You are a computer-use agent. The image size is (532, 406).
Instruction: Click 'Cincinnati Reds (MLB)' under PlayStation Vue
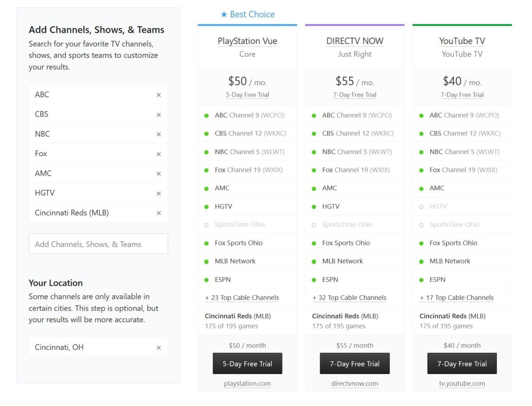coord(238,316)
